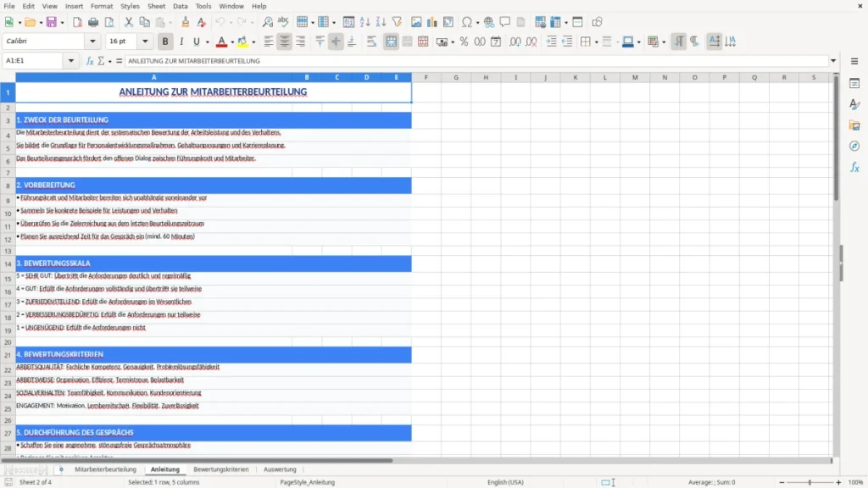Viewport: 868px width, 488px height.
Task: Click the formula input line
Action: coord(476,61)
